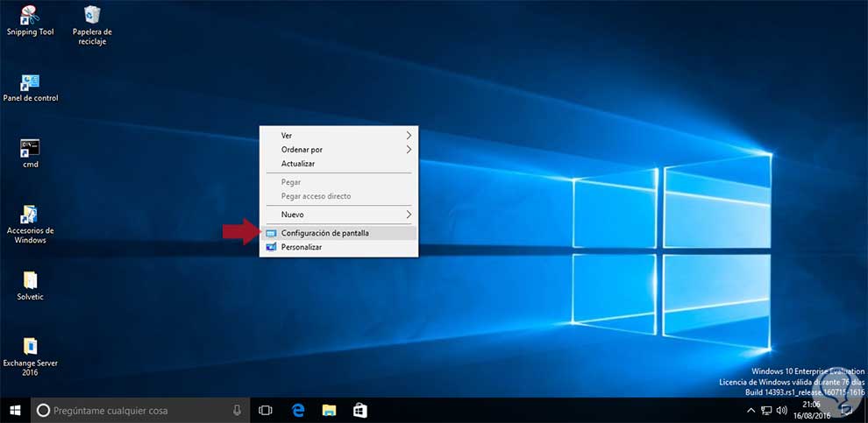
Task: Click the Windows Start button
Action: (16, 410)
